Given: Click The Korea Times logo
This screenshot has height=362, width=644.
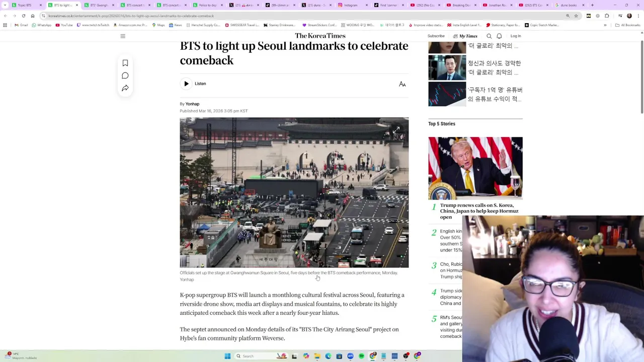Looking at the screenshot, I should pyautogui.click(x=320, y=36).
